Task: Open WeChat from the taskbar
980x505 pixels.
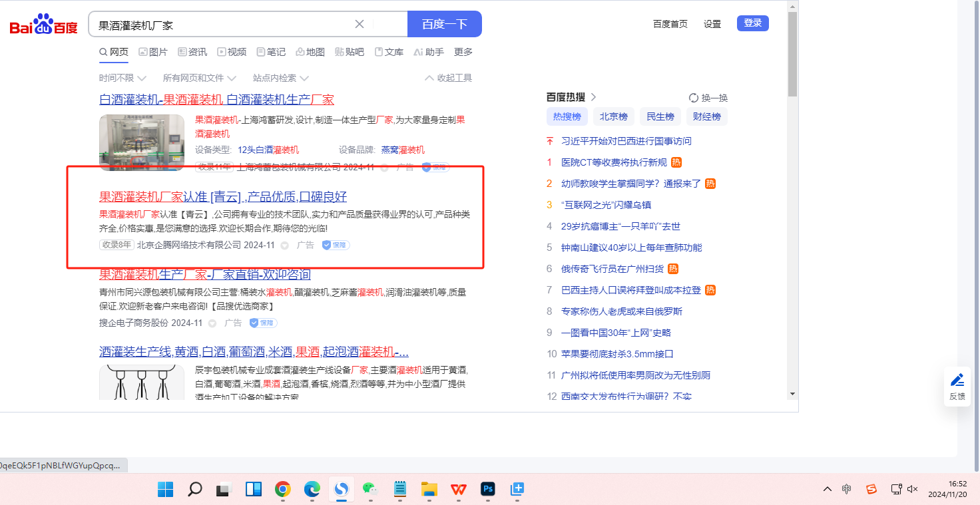Action: pos(369,490)
